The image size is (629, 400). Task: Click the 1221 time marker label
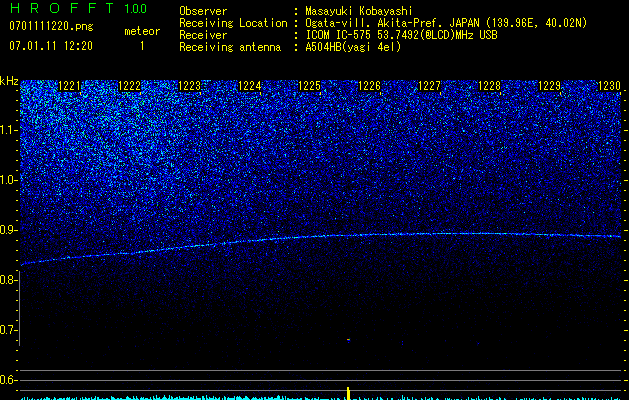pos(69,86)
